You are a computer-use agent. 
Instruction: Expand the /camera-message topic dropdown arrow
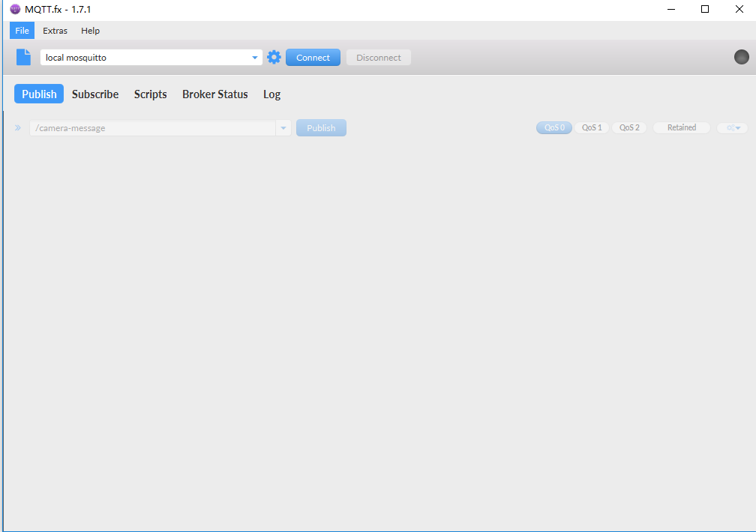coord(283,128)
